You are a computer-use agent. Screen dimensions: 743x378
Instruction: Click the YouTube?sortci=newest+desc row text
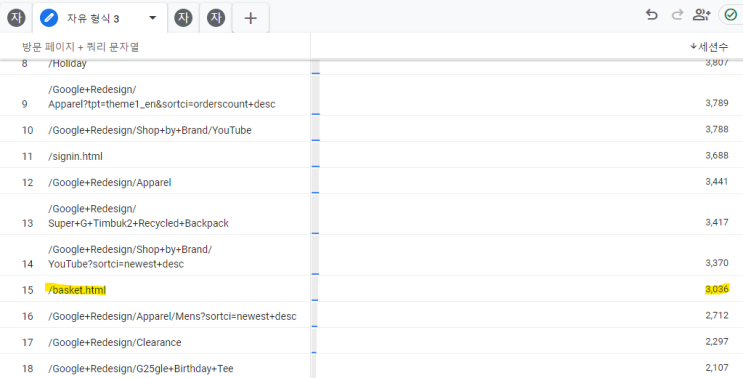(130, 257)
